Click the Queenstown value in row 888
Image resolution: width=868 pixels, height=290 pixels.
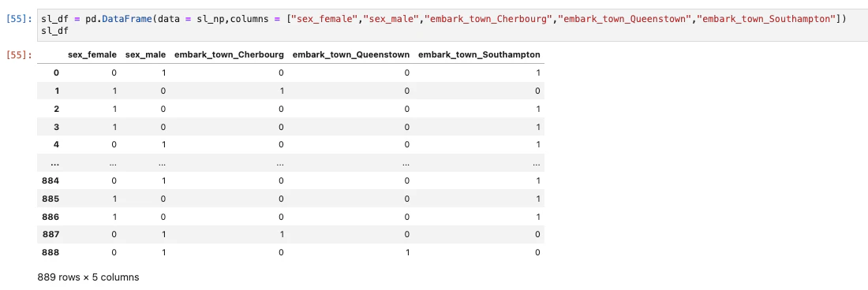(407, 252)
